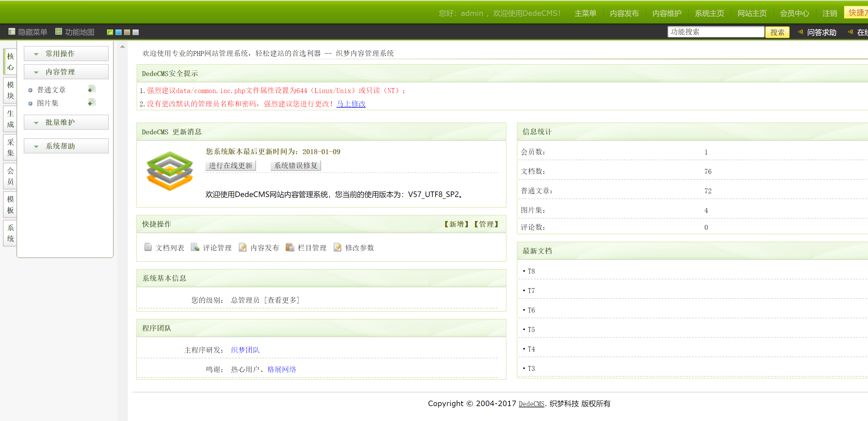Switch to the 会员 side tab
Viewport: 868px width, 421px height.
(10, 176)
